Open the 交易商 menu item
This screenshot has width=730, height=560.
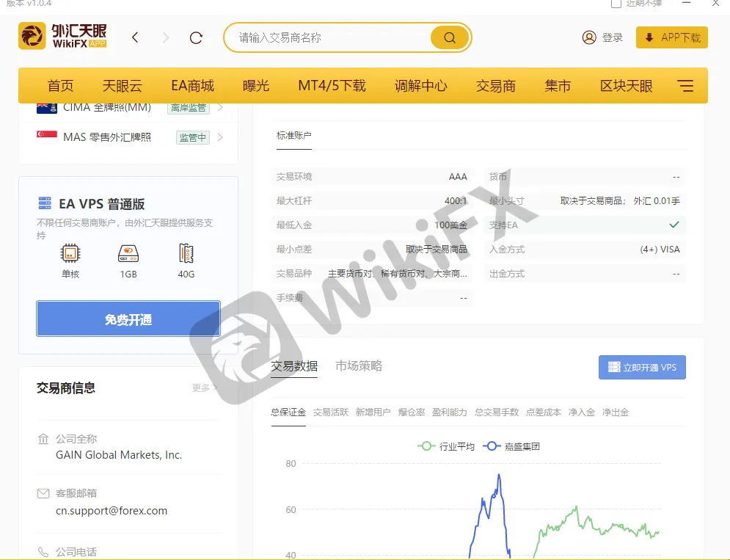point(496,86)
